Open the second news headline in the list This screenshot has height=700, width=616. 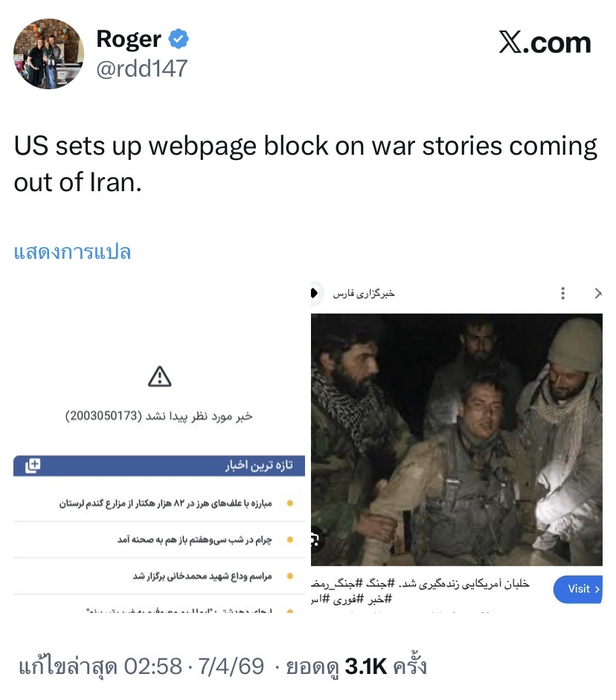[195, 540]
